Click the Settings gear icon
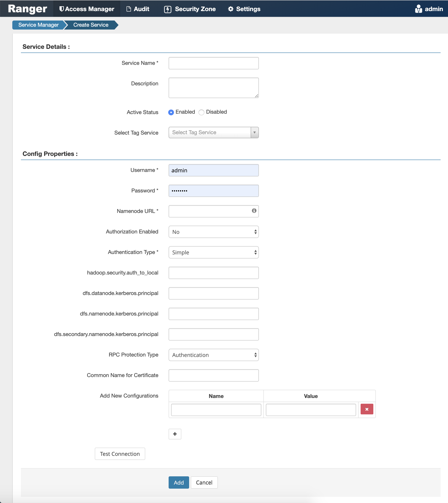 point(230,9)
